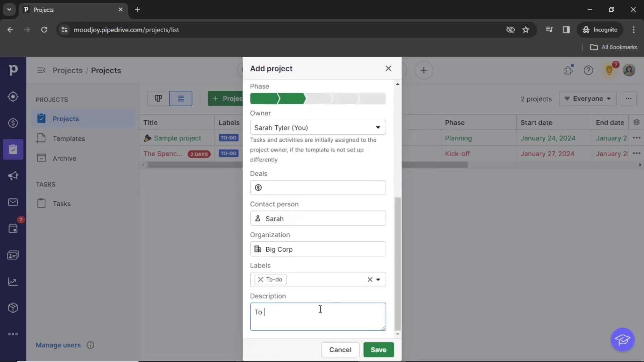
Task: Select the Templates menu item
Action: tap(68, 138)
